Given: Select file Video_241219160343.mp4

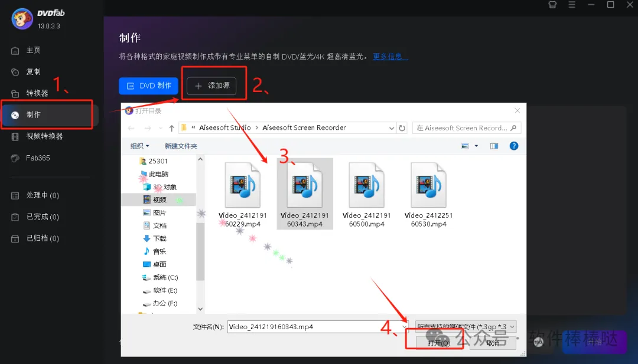Looking at the screenshot, I should [x=305, y=195].
